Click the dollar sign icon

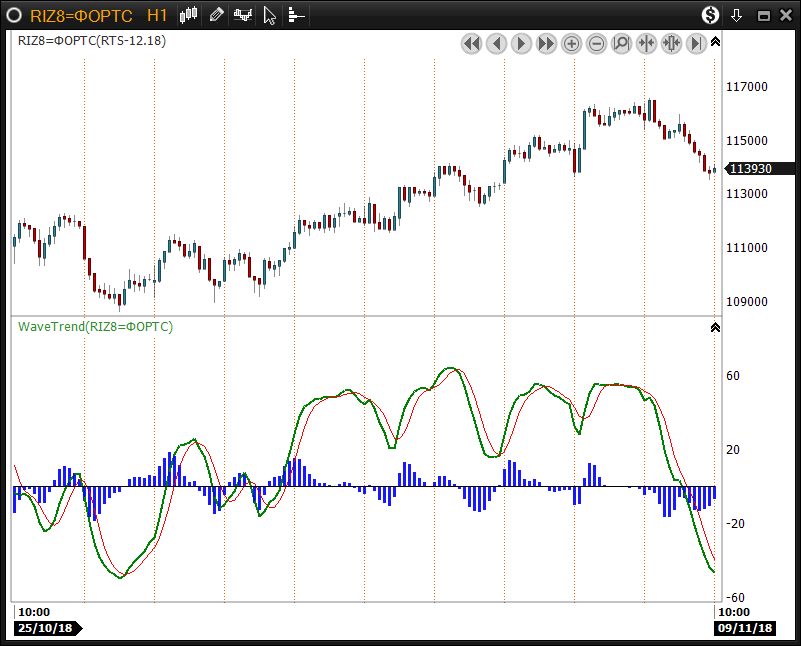click(710, 15)
